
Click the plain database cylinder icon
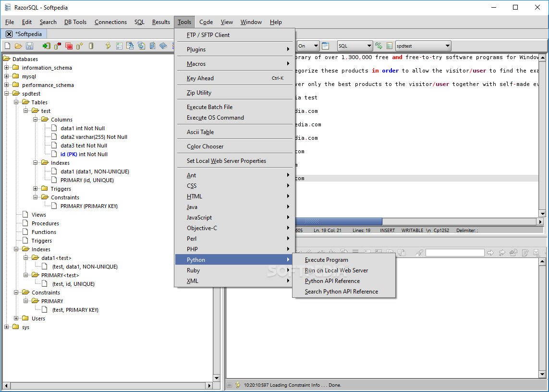(91, 46)
